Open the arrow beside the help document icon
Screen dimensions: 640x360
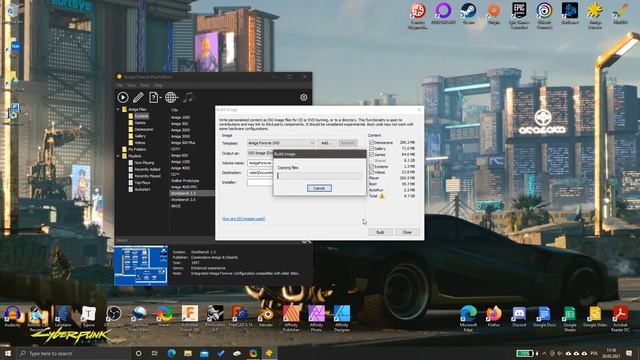[x=160, y=98]
